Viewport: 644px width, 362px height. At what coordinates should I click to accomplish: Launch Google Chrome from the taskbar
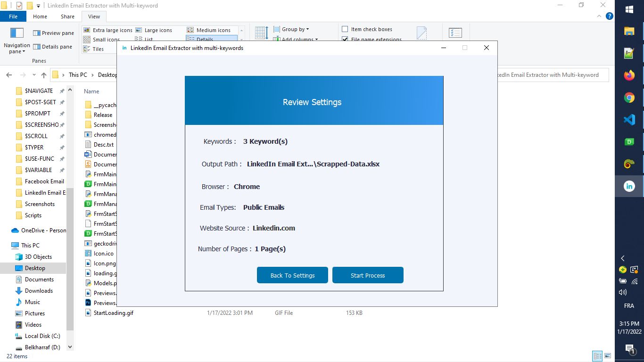pos(629,98)
